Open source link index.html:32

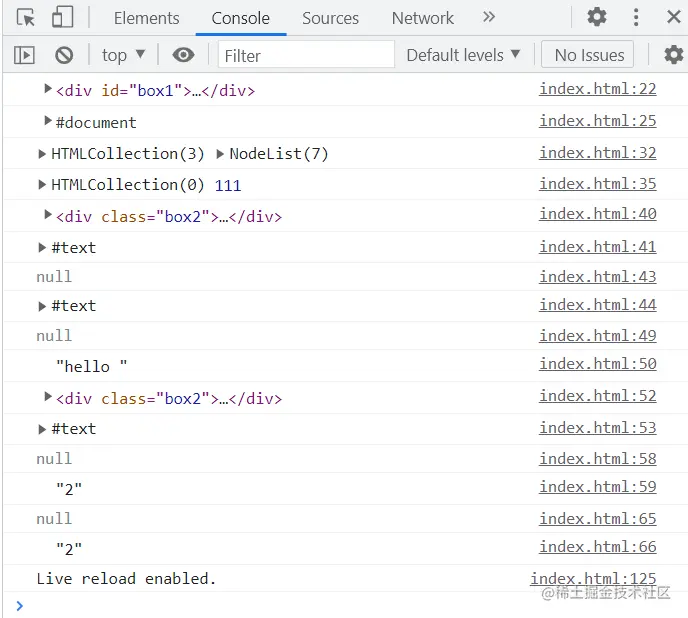pos(598,153)
